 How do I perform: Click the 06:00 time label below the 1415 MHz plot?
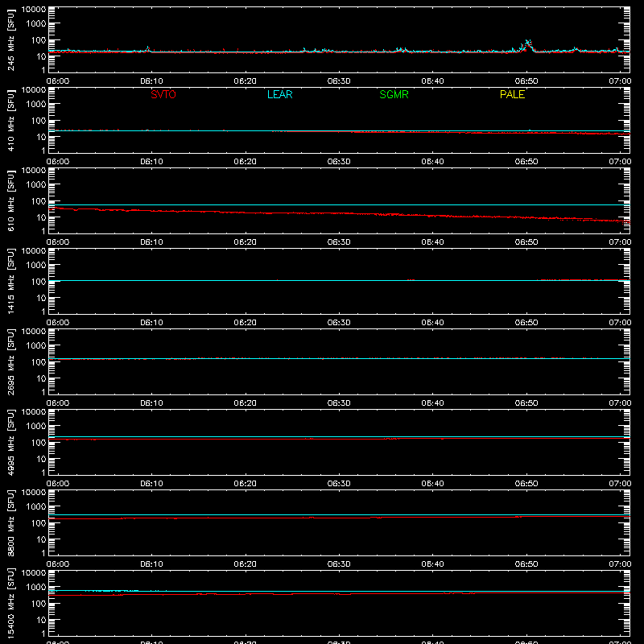click(x=58, y=323)
